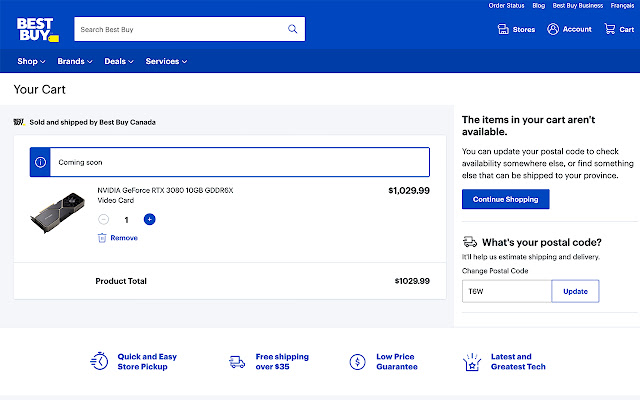Open the Stores locator icon

(x=503, y=29)
